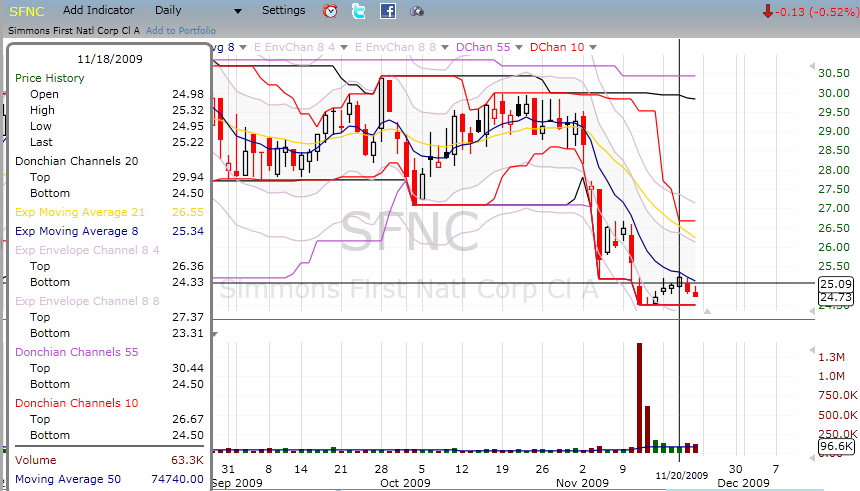Click the scale triangle at price axis bottom

point(812,311)
